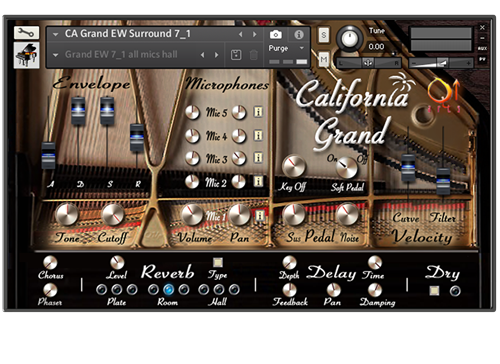Click the Reverb Level knob
The image size is (500, 364).
(117, 263)
